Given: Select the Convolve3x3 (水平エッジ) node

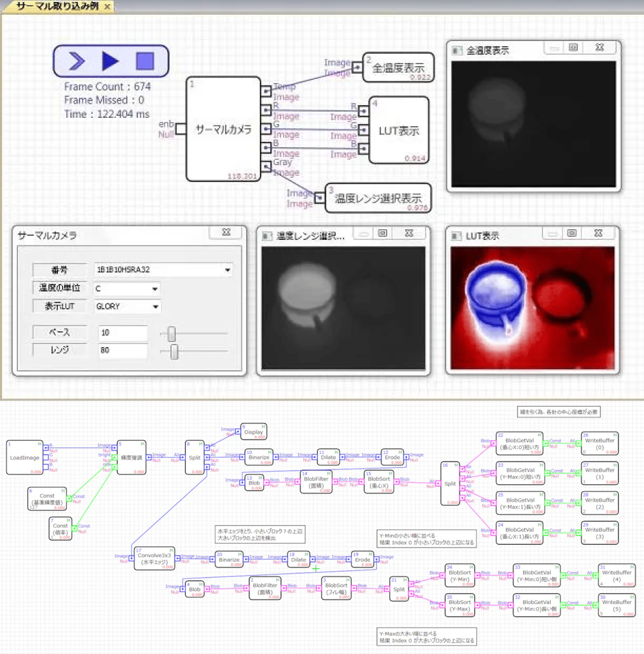Looking at the screenshot, I should (154, 558).
